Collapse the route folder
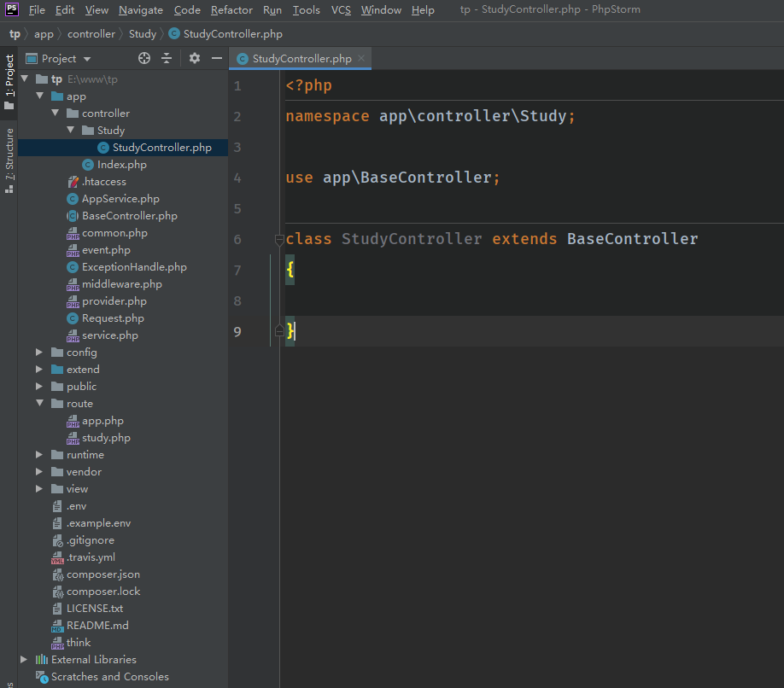The width and height of the screenshot is (784, 688). [x=40, y=403]
